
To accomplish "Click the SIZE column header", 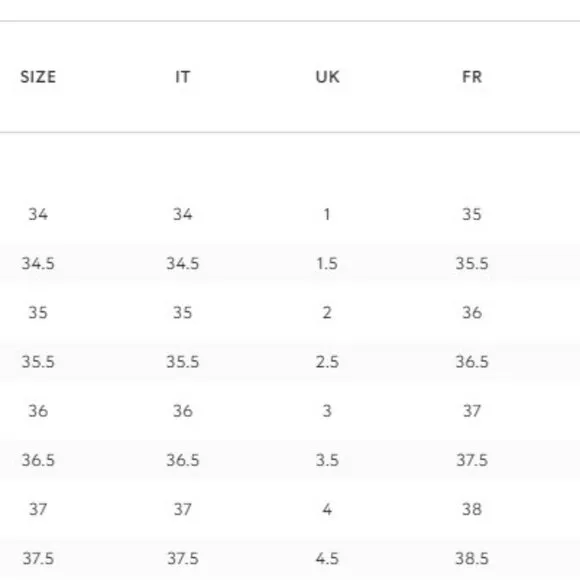I will (38, 77).
